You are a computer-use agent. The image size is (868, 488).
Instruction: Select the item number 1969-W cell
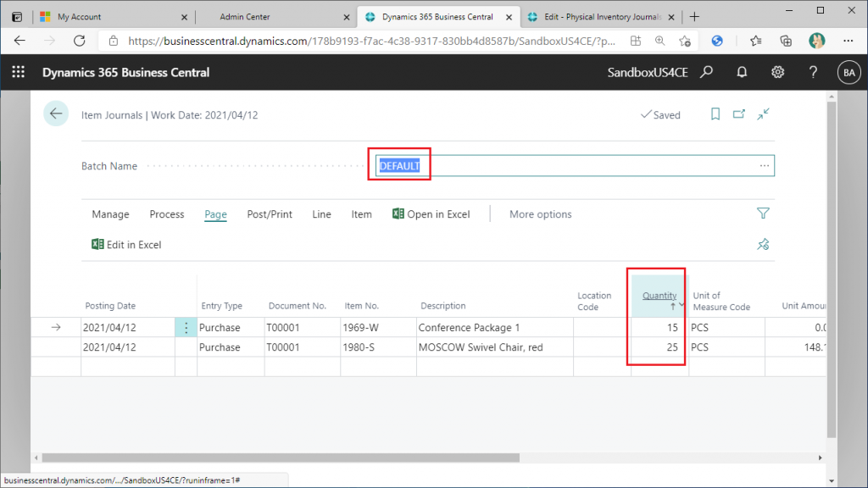[379, 328]
